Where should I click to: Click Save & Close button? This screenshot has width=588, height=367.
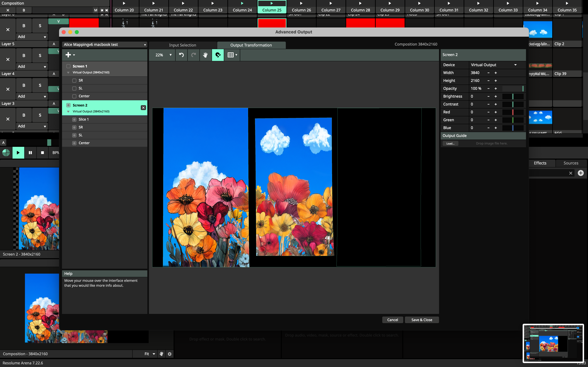click(422, 320)
